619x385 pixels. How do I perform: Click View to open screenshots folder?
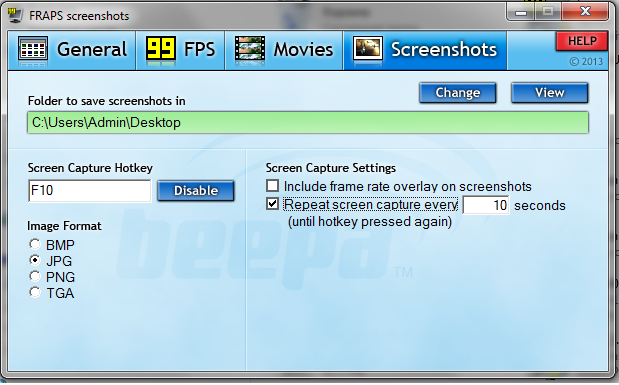click(x=550, y=93)
